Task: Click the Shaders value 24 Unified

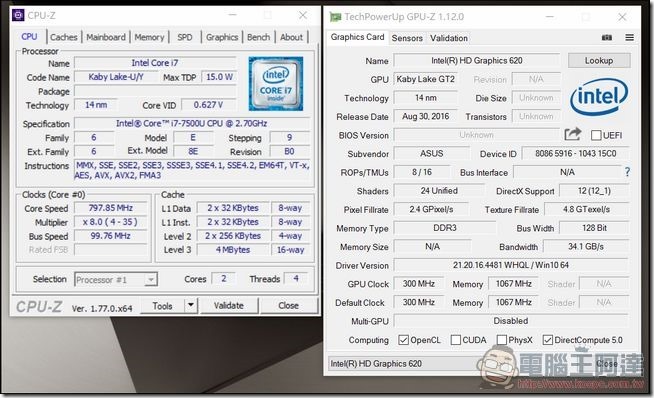Action: tap(439, 191)
